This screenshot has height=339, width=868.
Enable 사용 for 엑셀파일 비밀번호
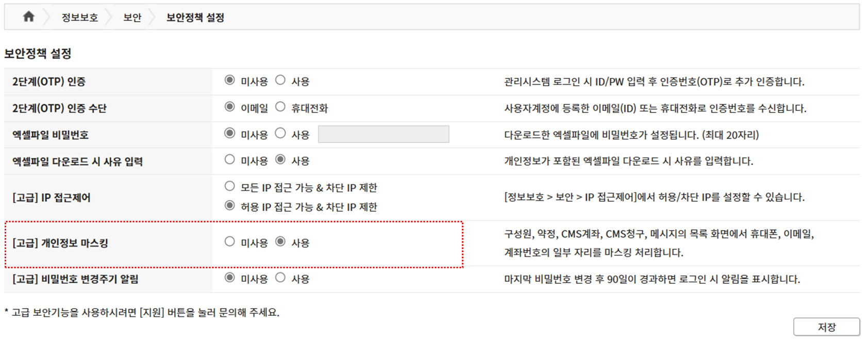coord(280,133)
